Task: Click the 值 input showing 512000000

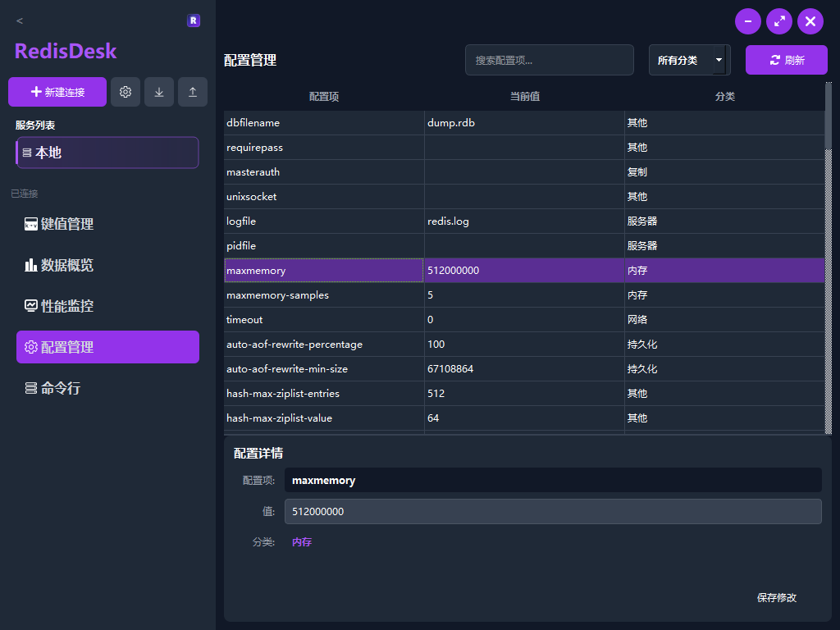Action: click(x=553, y=512)
